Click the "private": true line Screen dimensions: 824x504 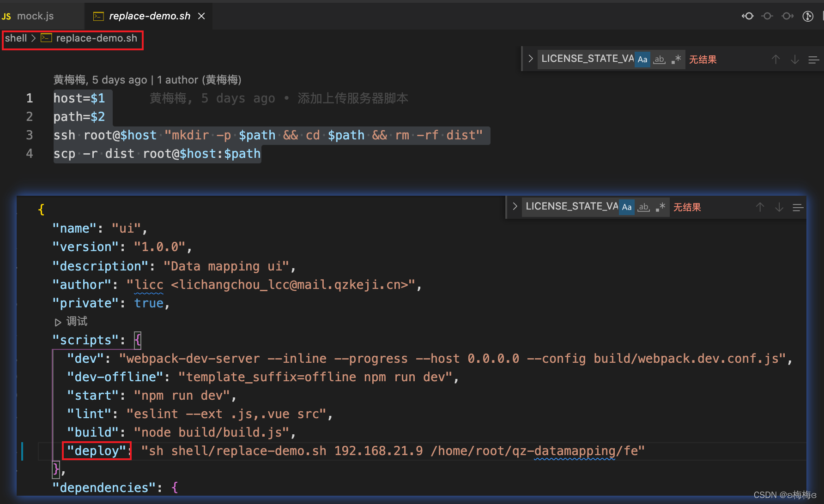pyautogui.click(x=111, y=303)
